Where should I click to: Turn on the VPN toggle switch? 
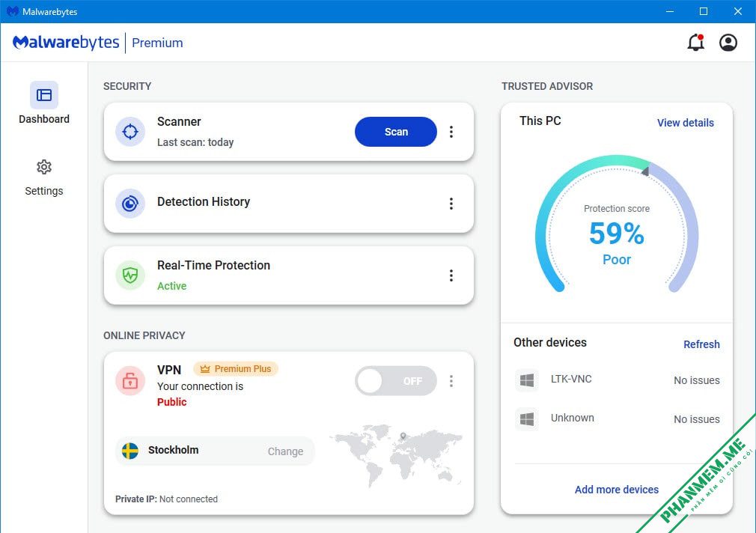pyautogui.click(x=396, y=381)
